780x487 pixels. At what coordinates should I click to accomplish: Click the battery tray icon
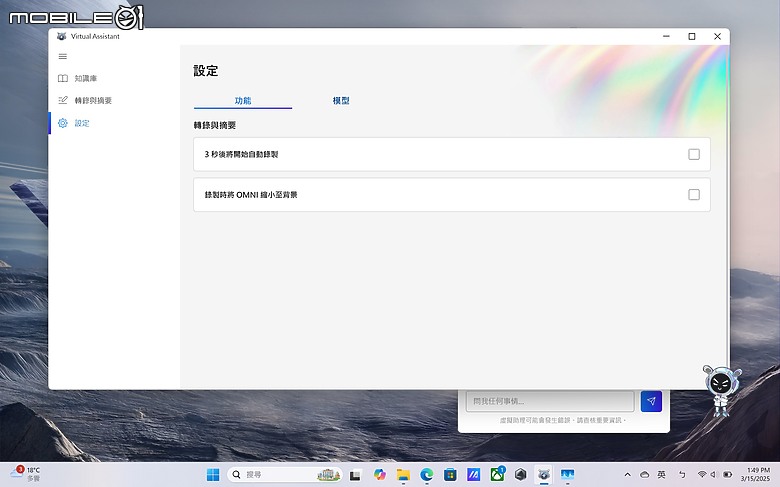(727, 475)
